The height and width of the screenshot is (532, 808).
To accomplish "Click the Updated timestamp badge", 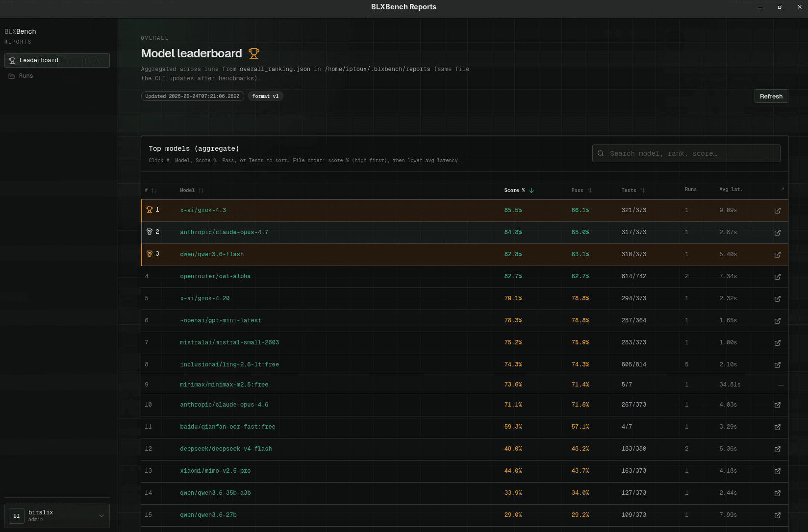I will (x=192, y=96).
